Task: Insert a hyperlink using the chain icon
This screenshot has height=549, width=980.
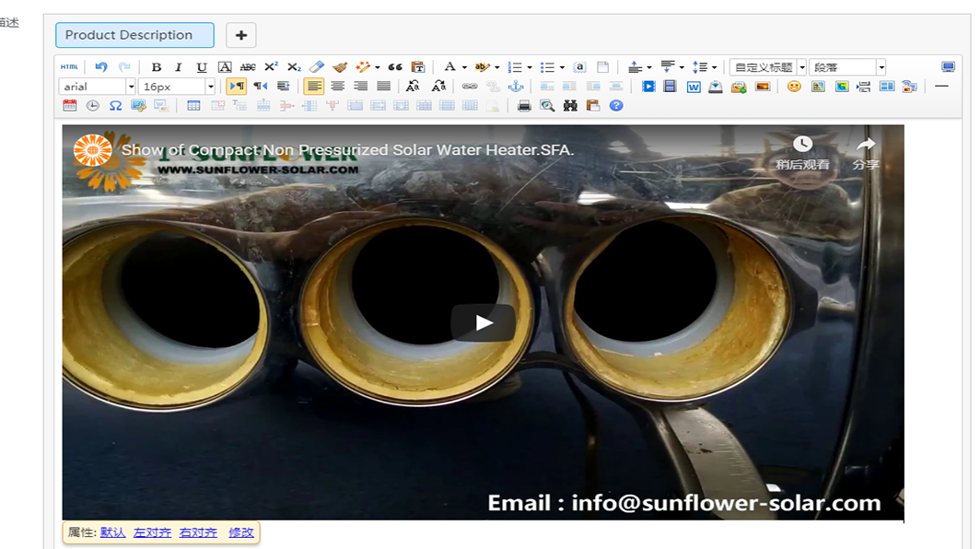Action: [x=470, y=87]
